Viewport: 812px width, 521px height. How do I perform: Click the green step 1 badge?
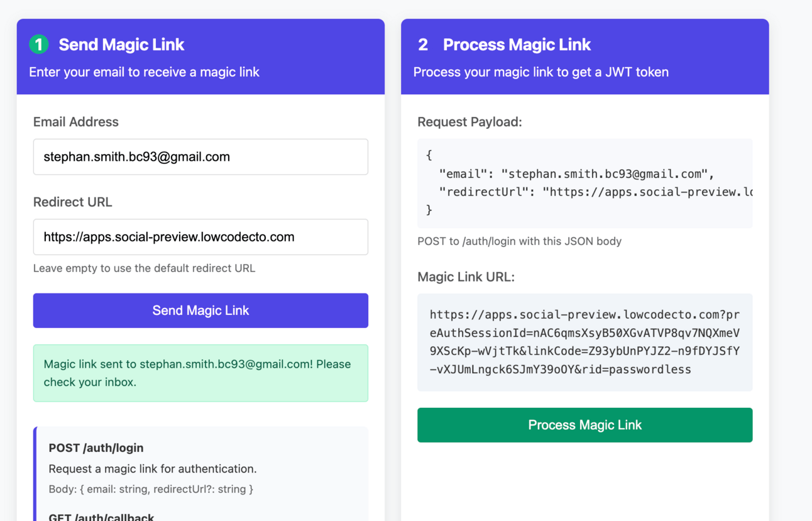coord(39,45)
